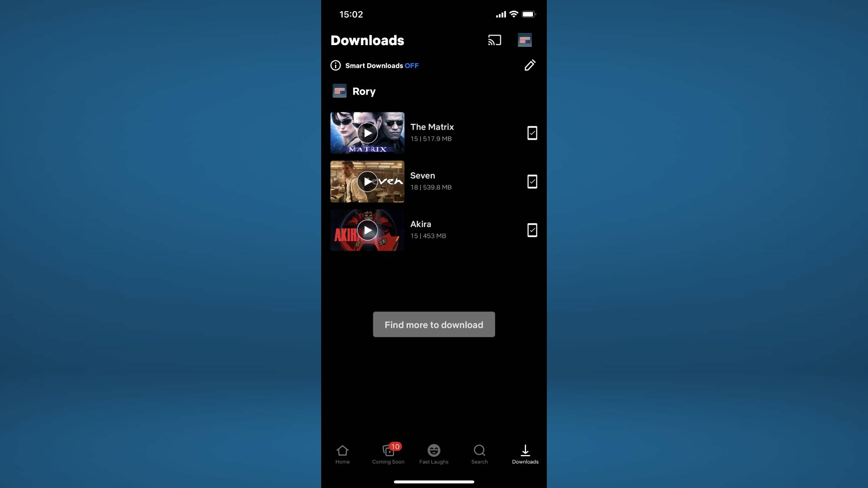This screenshot has width=868, height=488.
Task: Select the Downloads tab
Action: pos(525,454)
